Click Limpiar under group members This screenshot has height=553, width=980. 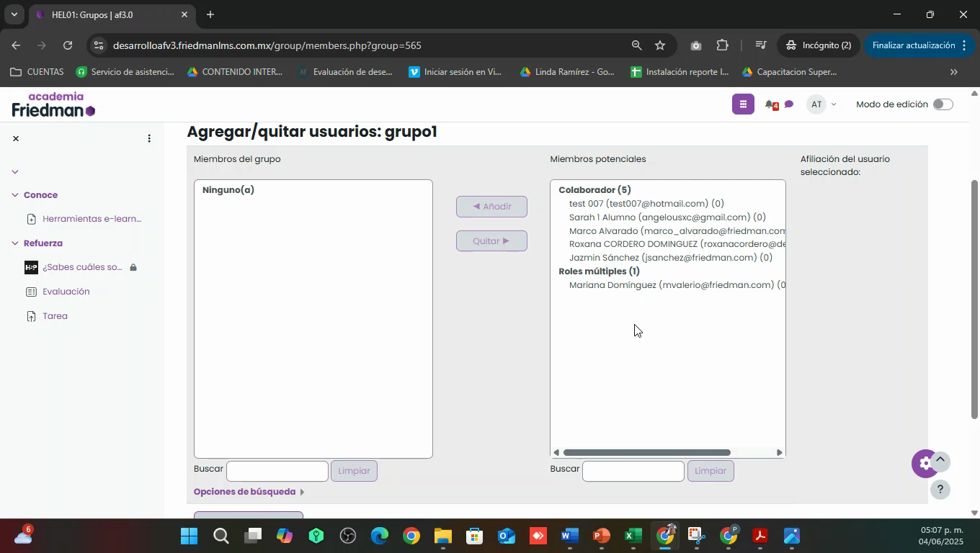pos(354,471)
